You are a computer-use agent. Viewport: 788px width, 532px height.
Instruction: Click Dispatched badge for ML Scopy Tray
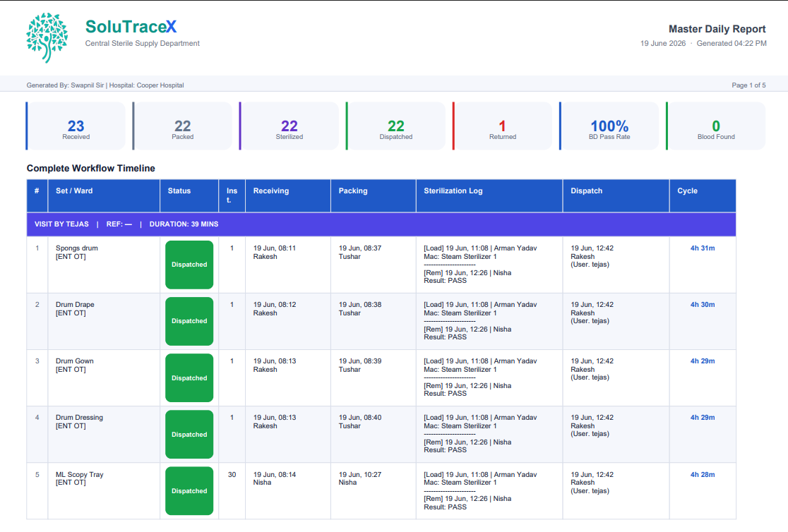189,491
